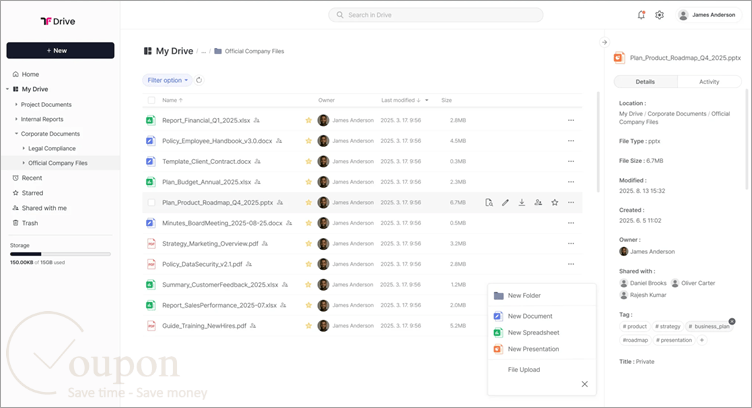Click the breadcrumb ellipsis
The height and width of the screenshot is (408, 752).
pyautogui.click(x=203, y=51)
